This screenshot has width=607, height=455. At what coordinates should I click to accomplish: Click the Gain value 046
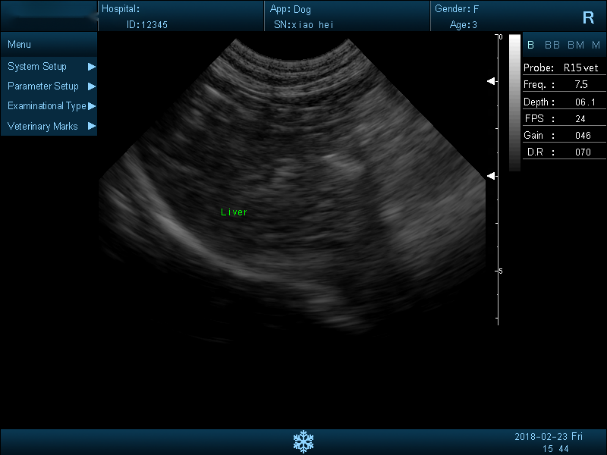[x=582, y=135]
